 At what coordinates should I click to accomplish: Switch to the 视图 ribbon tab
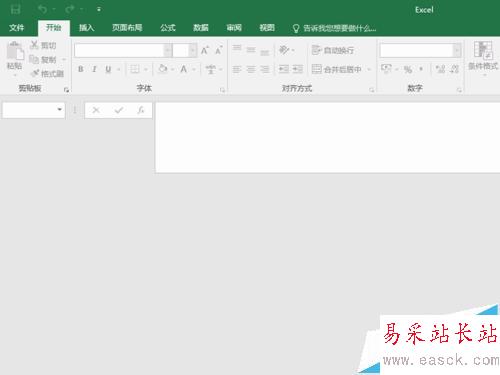click(x=267, y=28)
